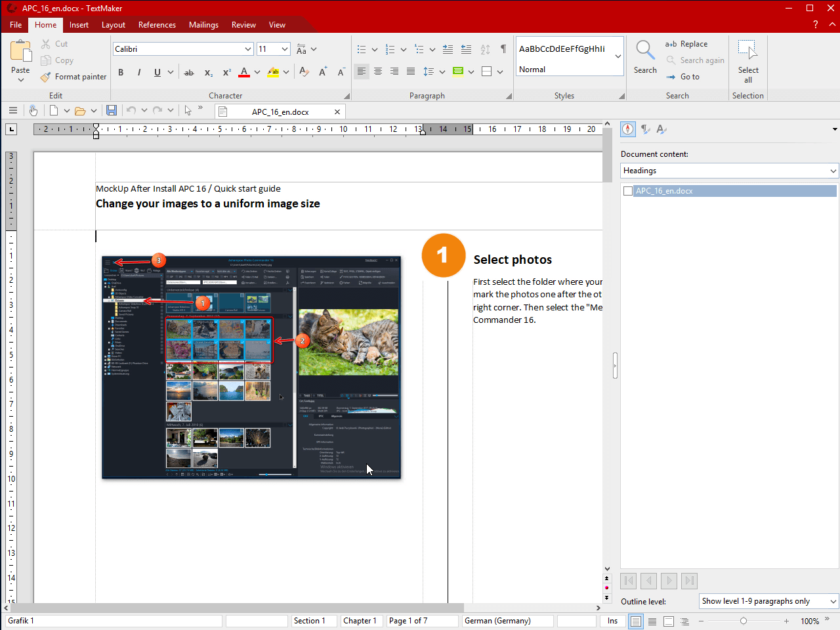840x630 pixels.
Task: Click the paragraph shading icon
Action: 458,72
